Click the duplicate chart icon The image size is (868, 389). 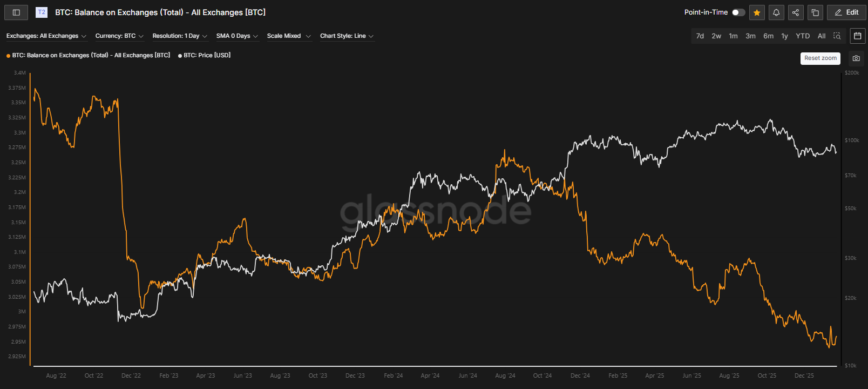[x=815, y=12]
